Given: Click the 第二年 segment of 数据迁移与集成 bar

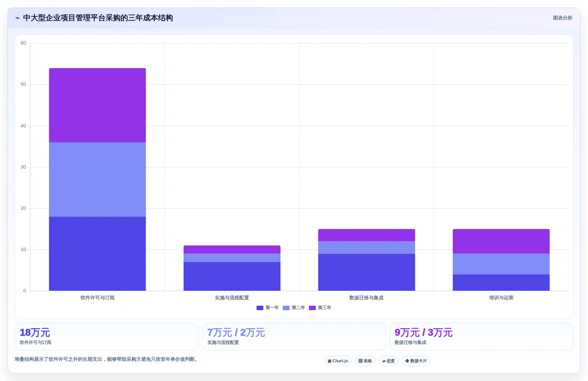Looking at the screenshot, I should point(366,248).
